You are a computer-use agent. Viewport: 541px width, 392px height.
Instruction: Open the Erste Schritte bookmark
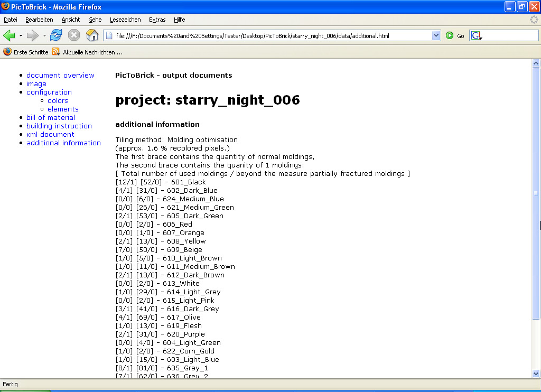click(x=31, y=52)
